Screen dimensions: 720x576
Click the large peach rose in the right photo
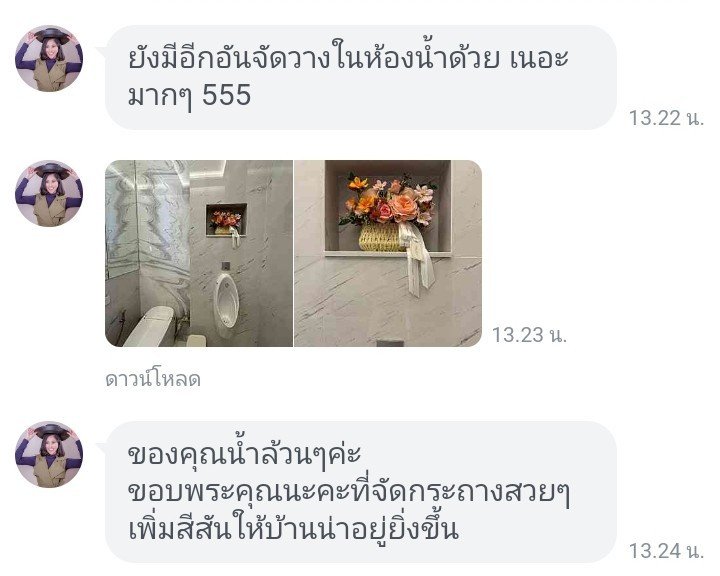point(404,207)
